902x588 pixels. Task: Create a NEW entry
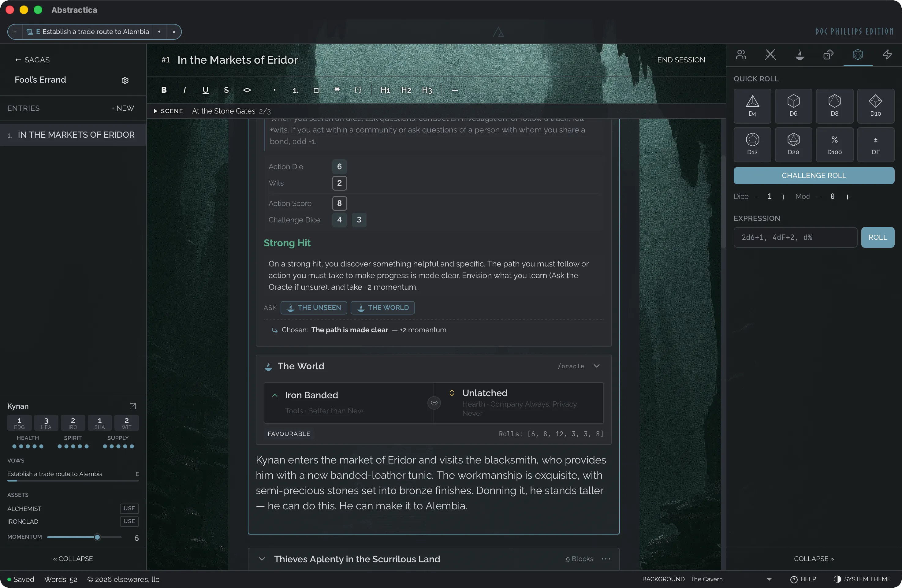pyautogui.click(x=123, y=108)
